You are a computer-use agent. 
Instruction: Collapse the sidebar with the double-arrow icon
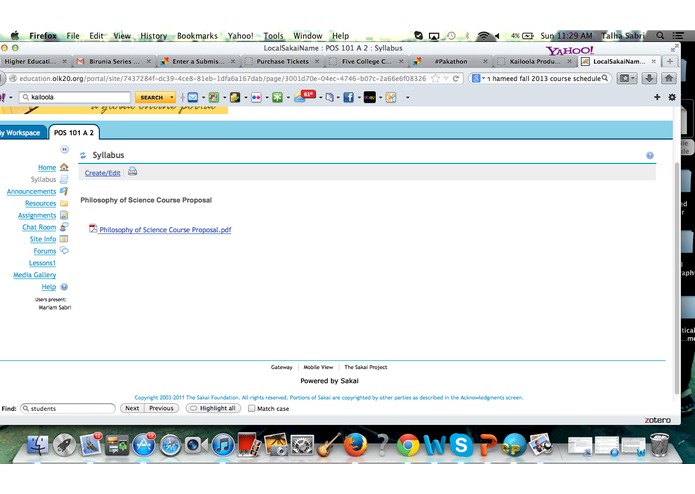tap(64, 149)
